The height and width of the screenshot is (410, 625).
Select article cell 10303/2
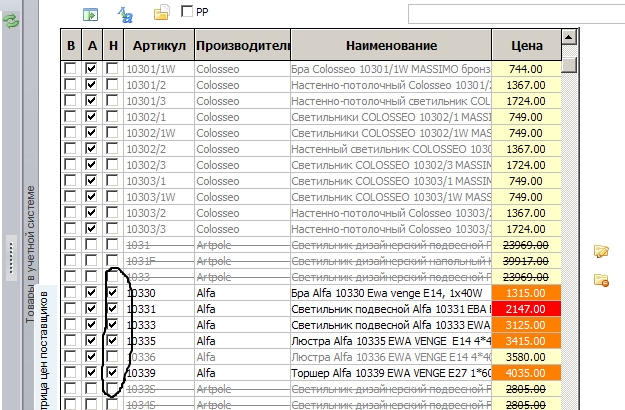click(159, 213)
